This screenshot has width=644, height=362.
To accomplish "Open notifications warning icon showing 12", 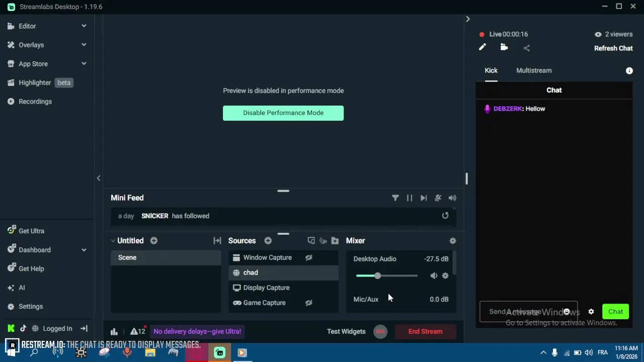I will [x=137, y=331].
